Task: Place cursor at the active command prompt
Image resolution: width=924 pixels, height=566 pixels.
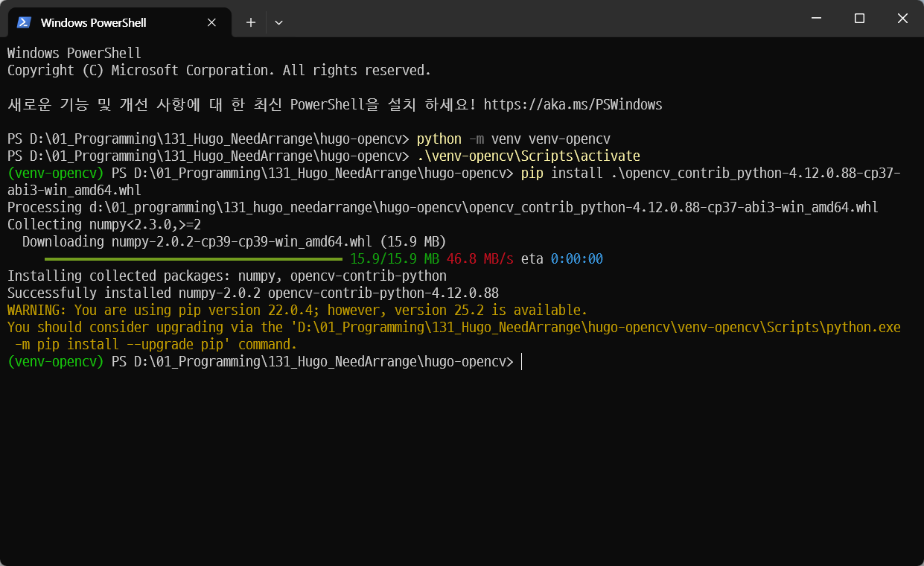Action: (523, 361)
